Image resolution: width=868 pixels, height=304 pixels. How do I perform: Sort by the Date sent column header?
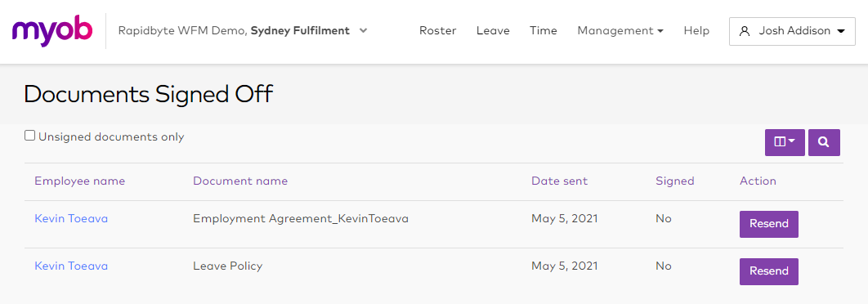[x=560, y=181]
